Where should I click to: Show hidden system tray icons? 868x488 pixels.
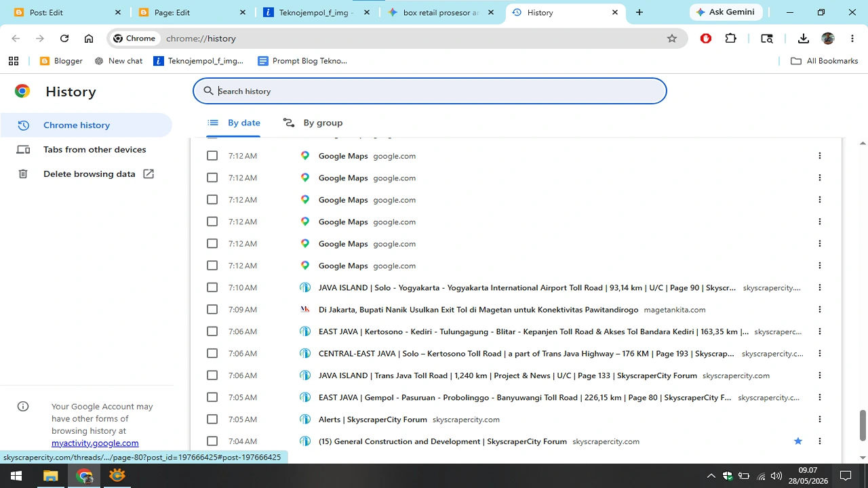point(711,476)
